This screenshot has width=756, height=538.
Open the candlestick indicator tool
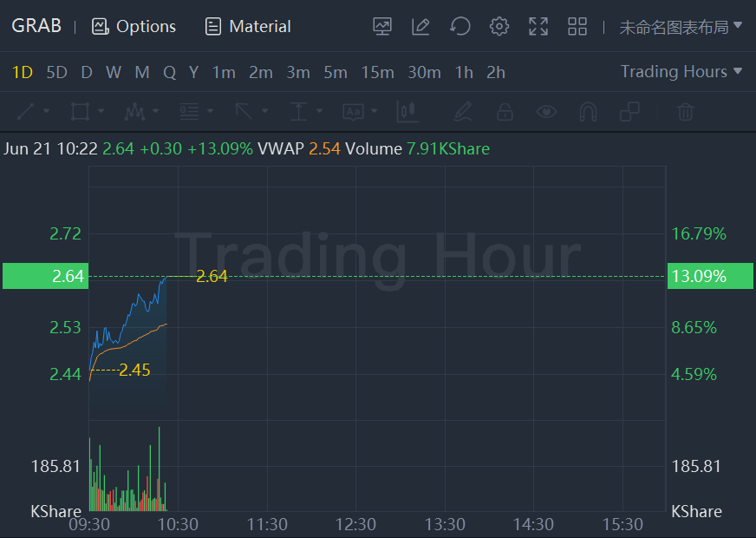407,111
